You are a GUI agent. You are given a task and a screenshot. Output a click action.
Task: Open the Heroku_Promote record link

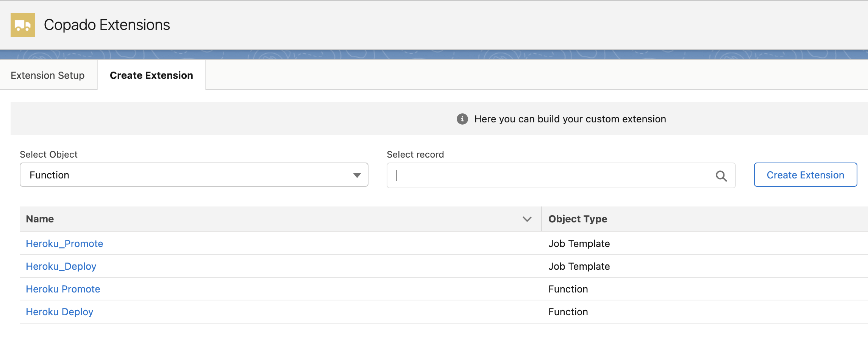click(x=64, y=244)
